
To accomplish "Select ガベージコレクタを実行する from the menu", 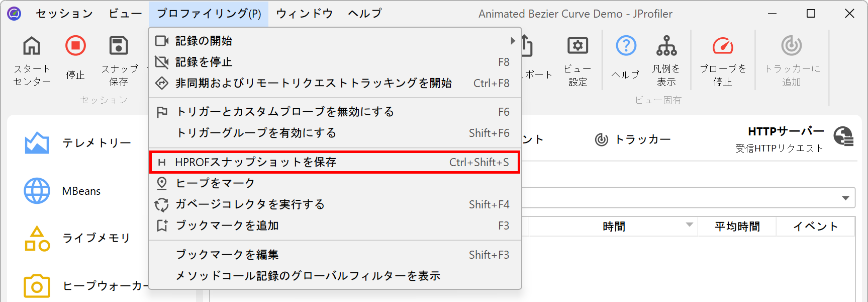I will 250,204.
